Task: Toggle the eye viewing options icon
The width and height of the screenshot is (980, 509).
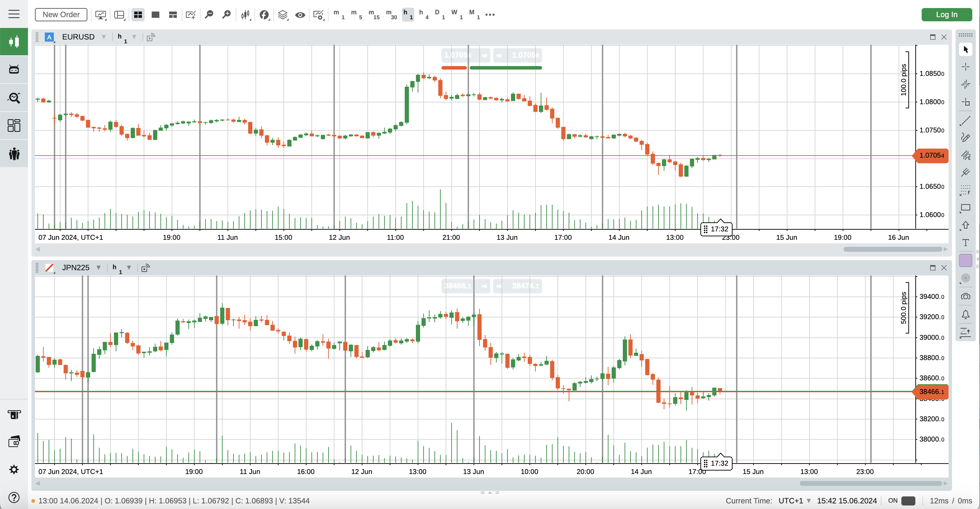Action: click(x=300, y=14)
